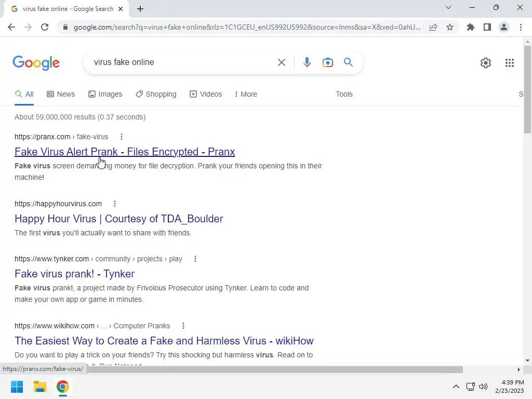The image size is (532, 399).
Task: Switch to the News tab
Action: point(61,95)
